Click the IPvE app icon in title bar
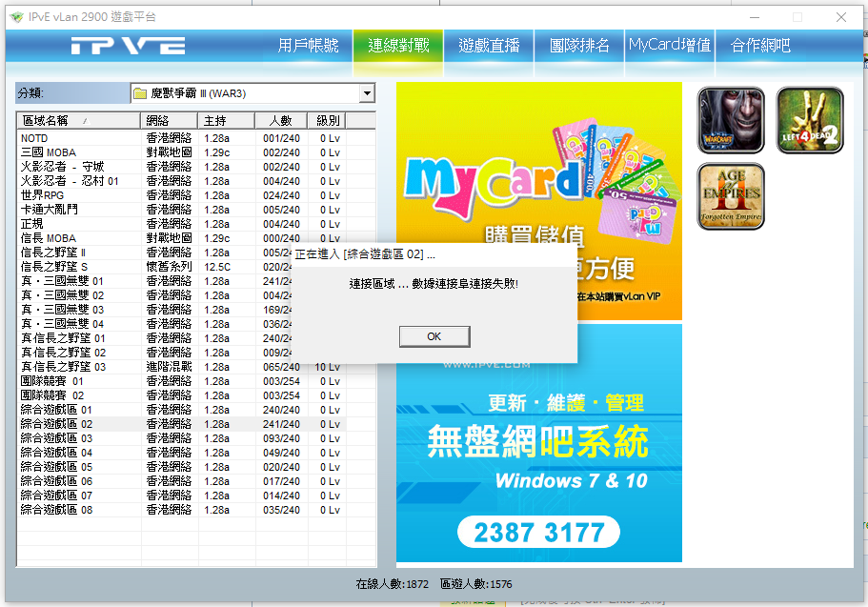The height and width of the screenshot is (607, 868). [x=14, y=17]
